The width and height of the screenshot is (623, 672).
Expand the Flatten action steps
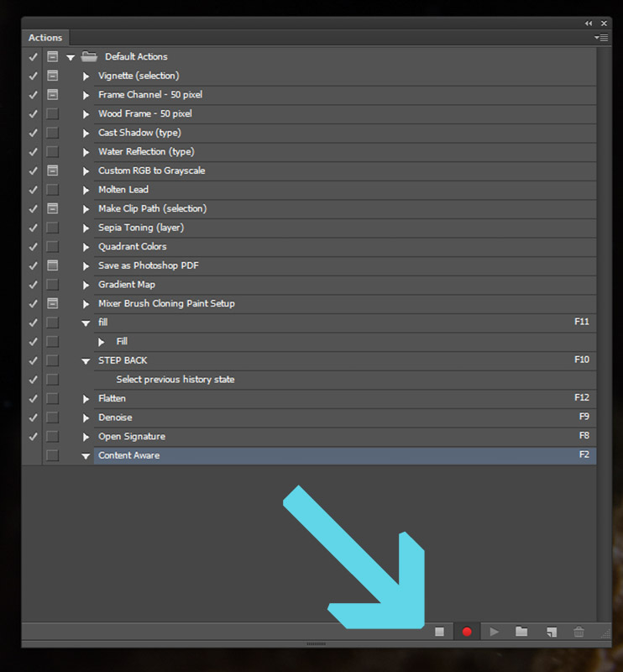pyautogui.click(x=86, y=399)
